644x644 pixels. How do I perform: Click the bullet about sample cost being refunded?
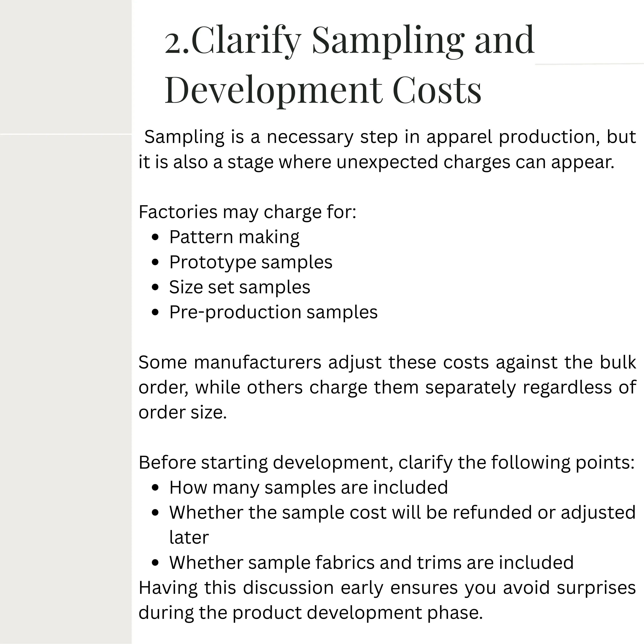[402, 512]
